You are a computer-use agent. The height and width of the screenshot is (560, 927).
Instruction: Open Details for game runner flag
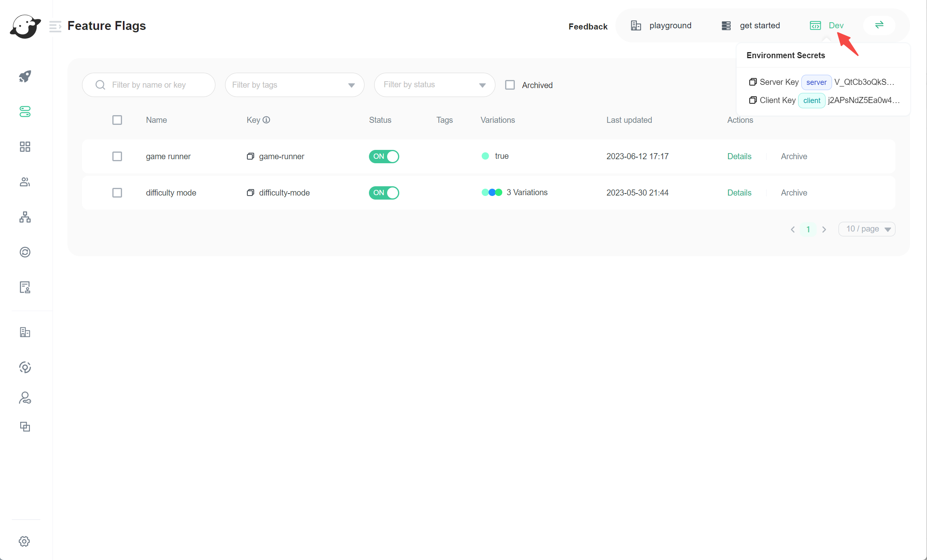point(739,156)
